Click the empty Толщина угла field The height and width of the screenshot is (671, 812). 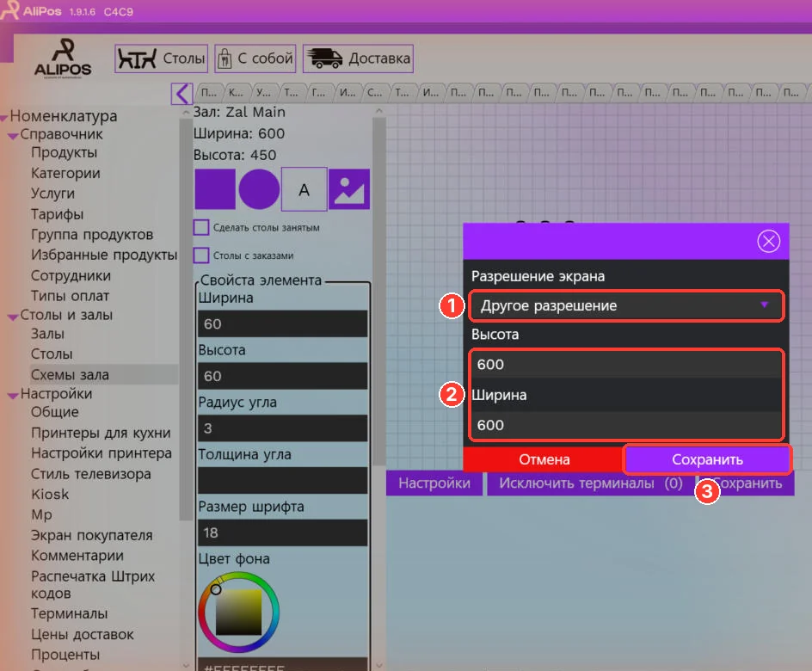pos(283,481)
